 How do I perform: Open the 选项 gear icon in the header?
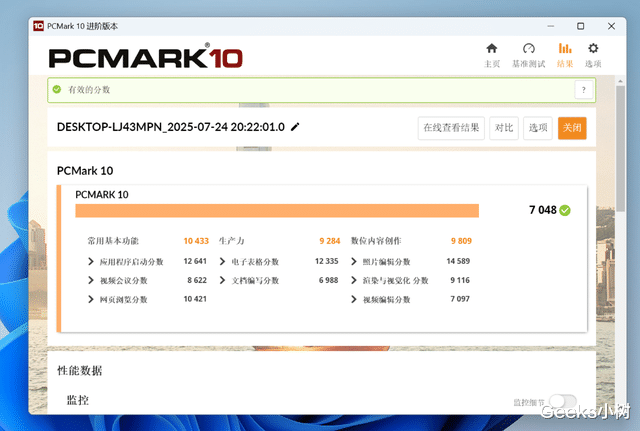593,49
